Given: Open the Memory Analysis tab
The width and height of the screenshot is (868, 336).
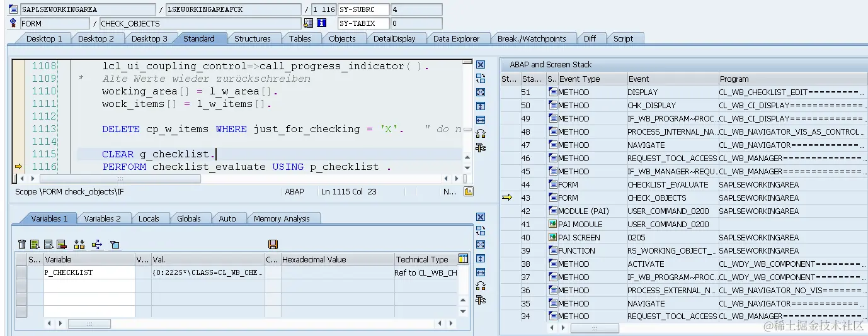Looking at the screenshot, I should [x=282, y=218].
